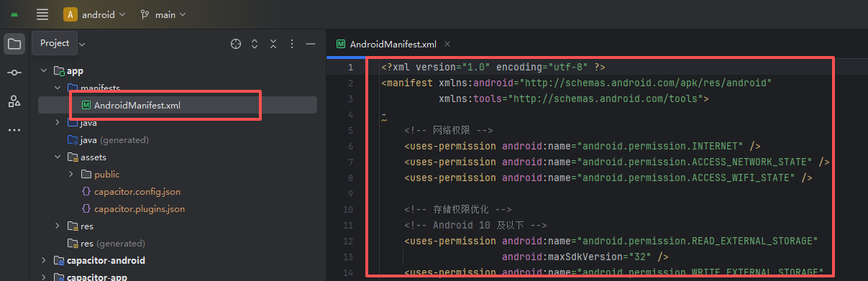This screenshot has width=868, height=281.
Task: Toggle the Project tool window icon
Action: (x=14, y=45)
